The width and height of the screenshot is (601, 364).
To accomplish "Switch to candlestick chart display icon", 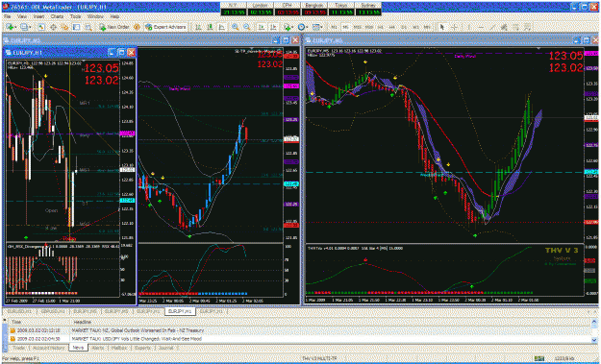I will point(210,27).
